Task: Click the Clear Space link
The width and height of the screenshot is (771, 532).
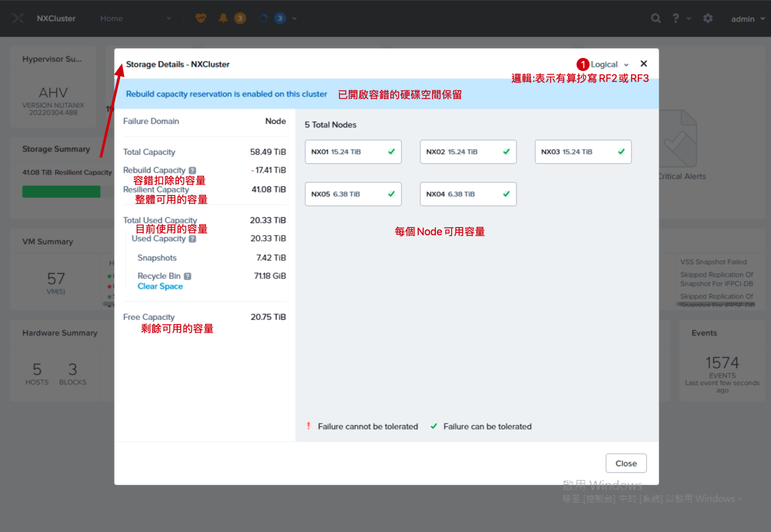Action: click(160, 286)
